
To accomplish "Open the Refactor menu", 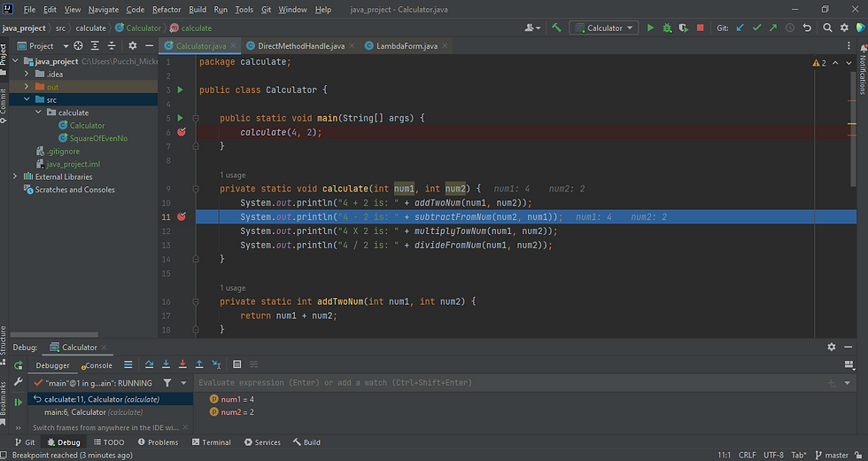I will click(x=167, y=10).
